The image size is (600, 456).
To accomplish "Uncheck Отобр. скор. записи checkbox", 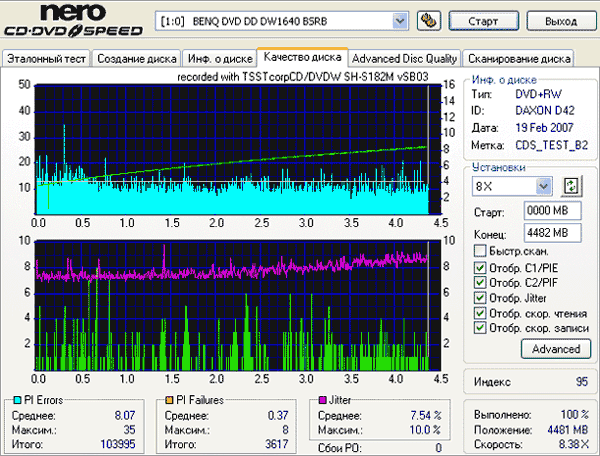I will pyautogui.click(x=480, y=327).
